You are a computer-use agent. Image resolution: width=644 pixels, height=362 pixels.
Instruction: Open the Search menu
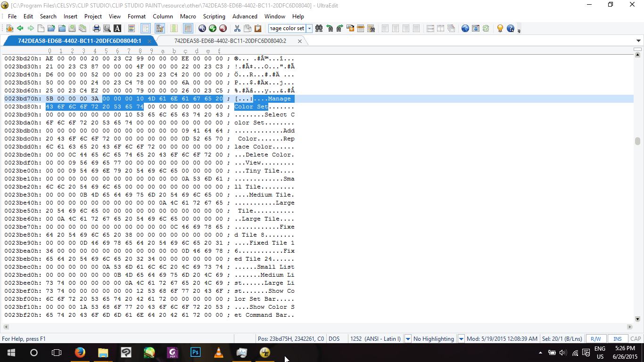point(48,16)
